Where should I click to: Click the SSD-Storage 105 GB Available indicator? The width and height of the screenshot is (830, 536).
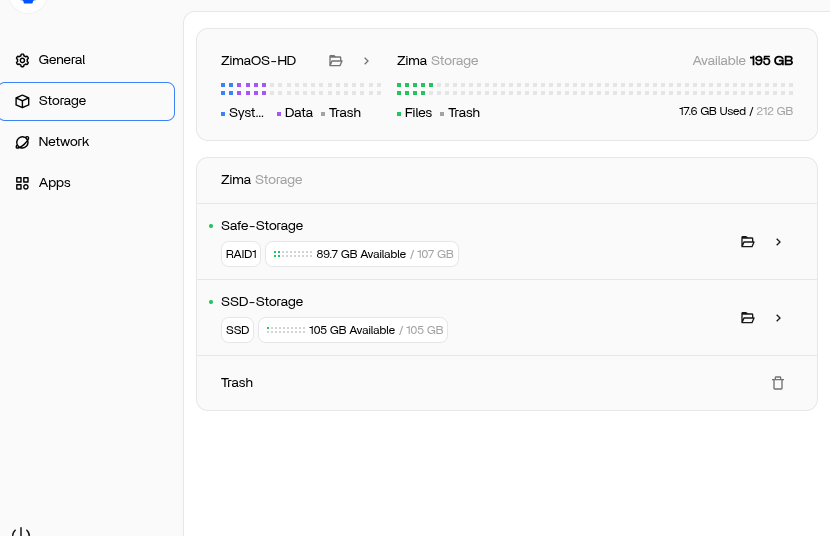(353, 330)
